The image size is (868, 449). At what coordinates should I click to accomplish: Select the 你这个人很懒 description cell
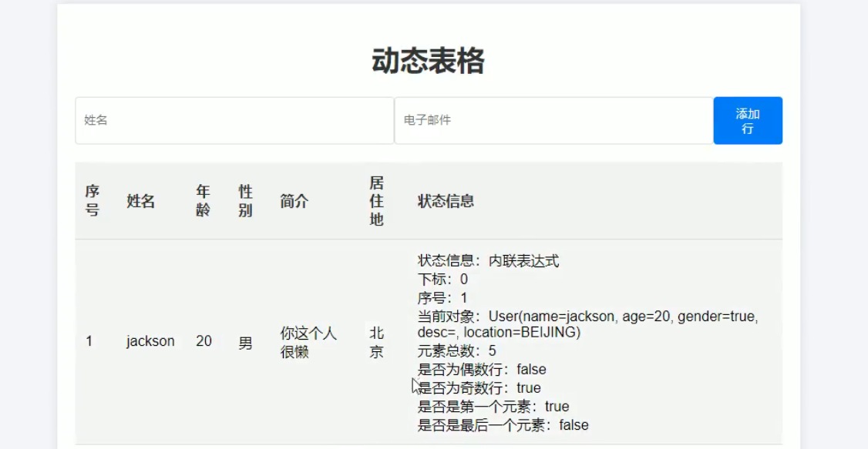[x=308, y=343]
